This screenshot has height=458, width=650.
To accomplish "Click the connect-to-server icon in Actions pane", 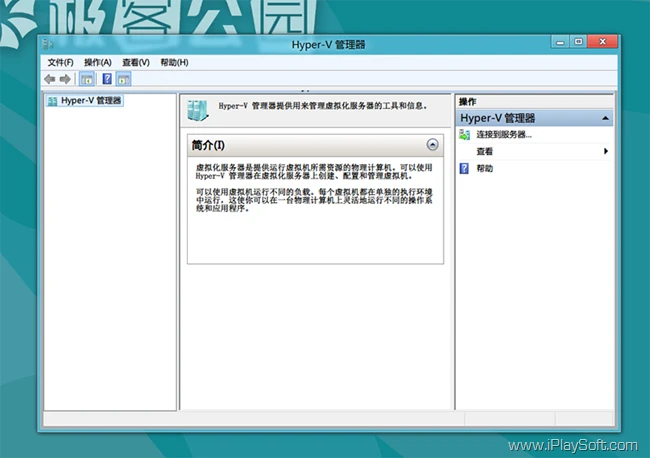I will (x=465, y=134).
